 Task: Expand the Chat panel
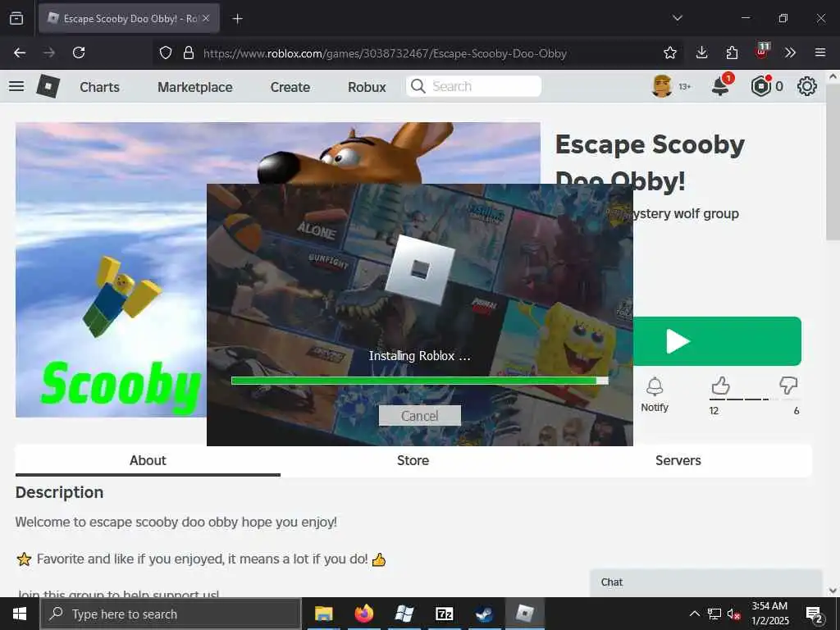pos(705,582)
